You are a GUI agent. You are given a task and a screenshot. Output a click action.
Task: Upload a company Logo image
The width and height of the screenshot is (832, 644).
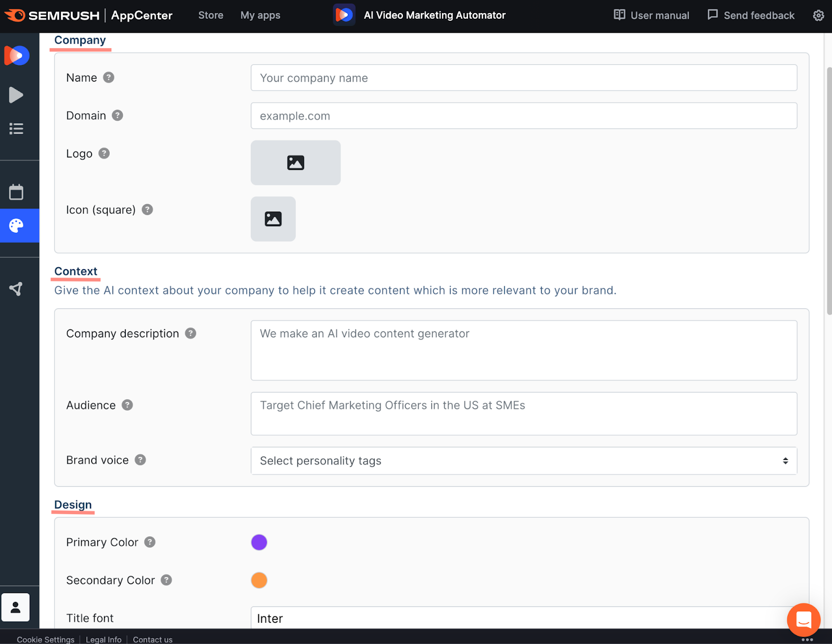pyautogui.click(x=295, y=162)
